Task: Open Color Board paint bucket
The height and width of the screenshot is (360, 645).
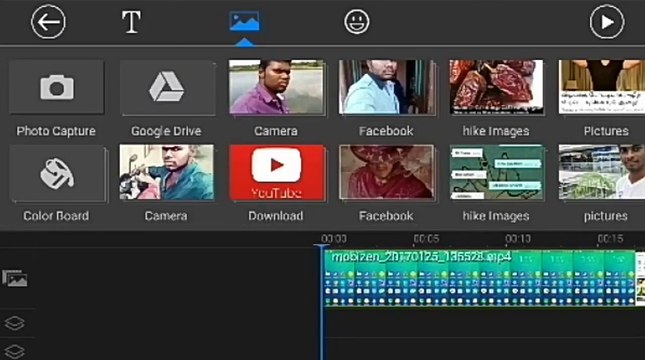Action: pyautogui.click(x=57, y=173)
